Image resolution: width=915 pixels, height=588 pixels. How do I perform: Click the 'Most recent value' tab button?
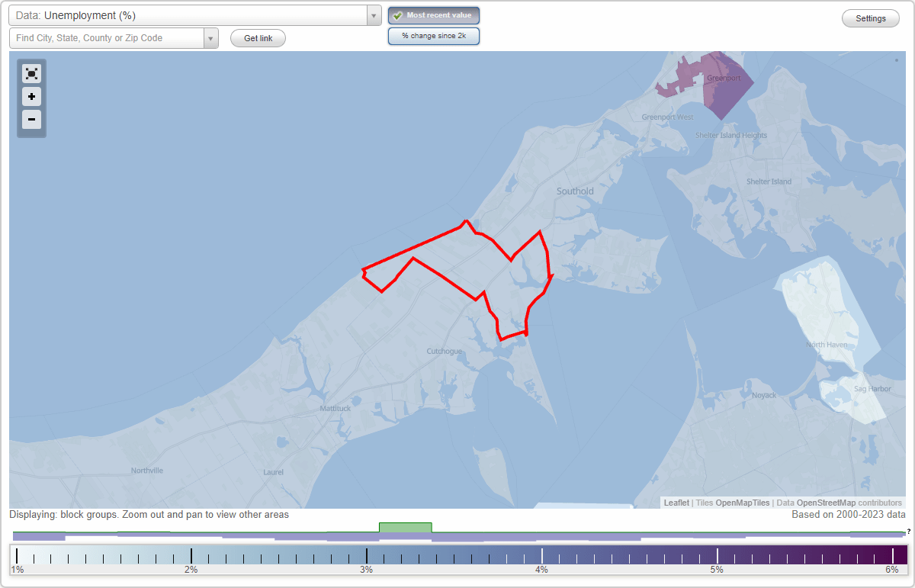point(434,14)
